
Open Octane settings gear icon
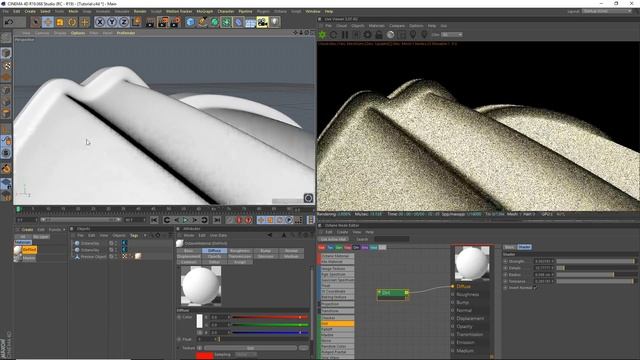coord(368,35)
